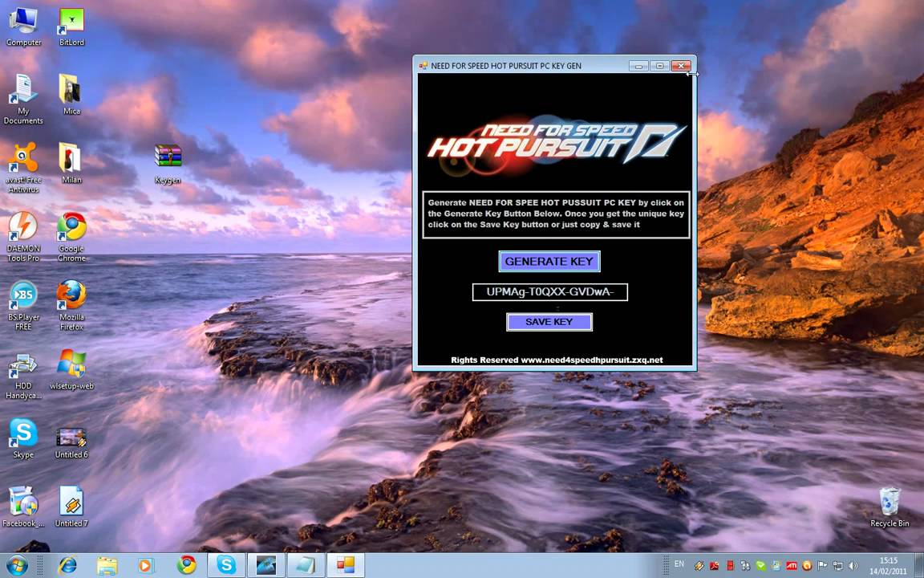The width and height of the screenshot is (924, 578).
Task: Select the DAEMON Tools Pro shortcut
Action: [23, 237]
